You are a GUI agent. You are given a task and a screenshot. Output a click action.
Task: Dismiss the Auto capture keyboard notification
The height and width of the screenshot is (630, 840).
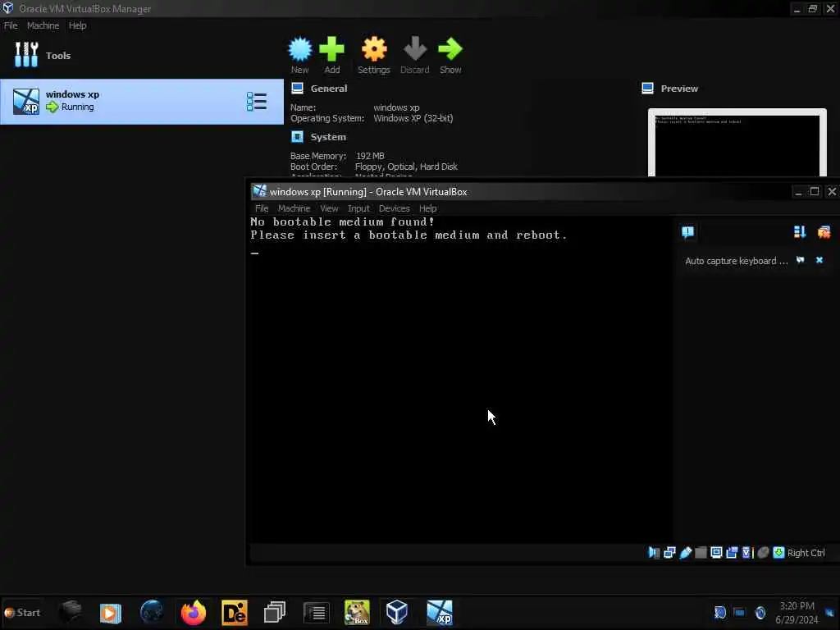click(819, 260)
